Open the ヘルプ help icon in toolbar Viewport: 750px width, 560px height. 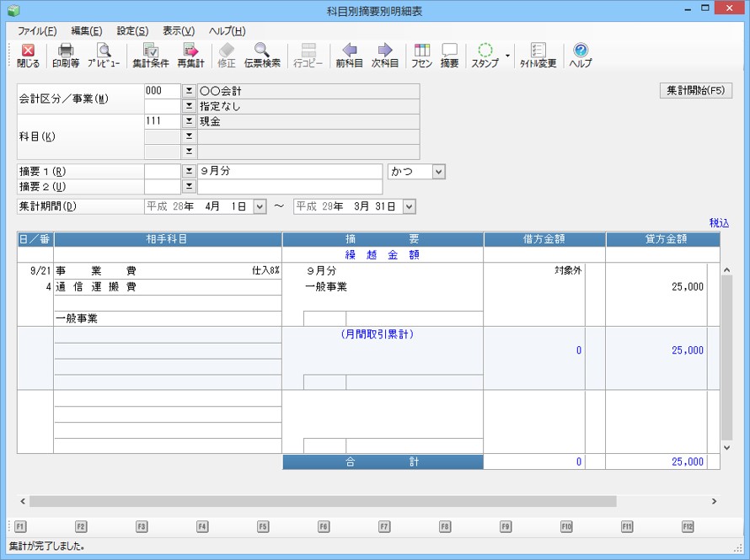tap(580, 56)
